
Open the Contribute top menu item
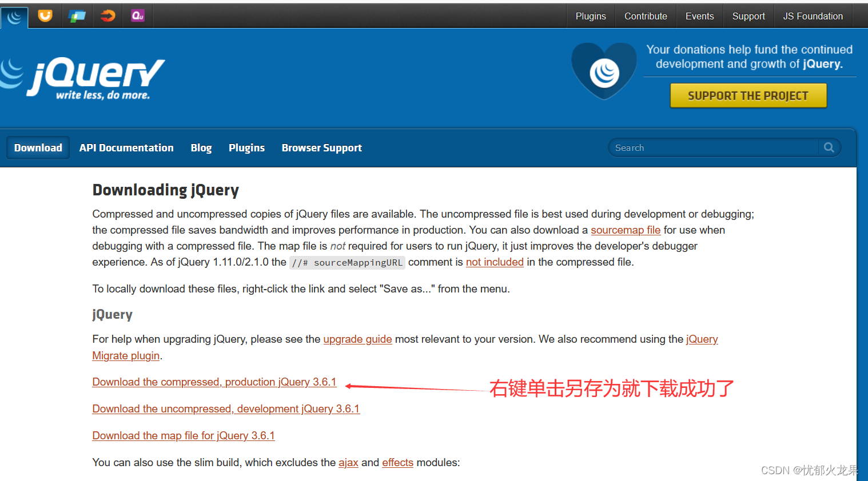[646, 16]
